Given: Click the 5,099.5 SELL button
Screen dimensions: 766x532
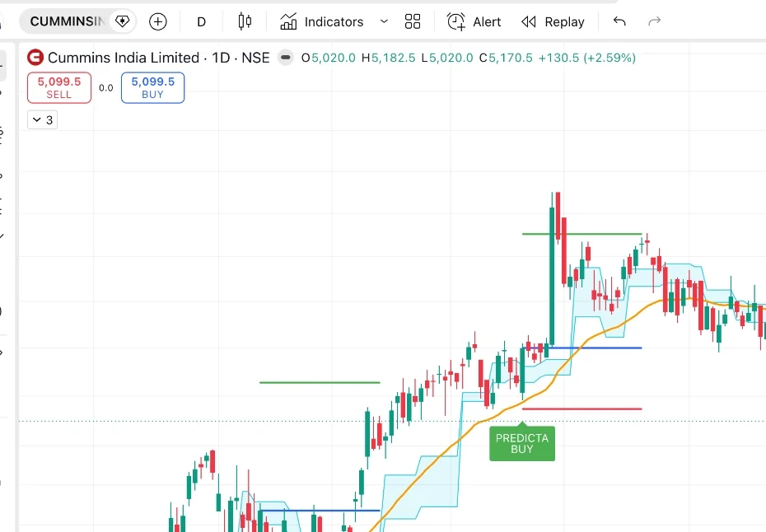Looking at the screenshot, I should tap(59, 88).
